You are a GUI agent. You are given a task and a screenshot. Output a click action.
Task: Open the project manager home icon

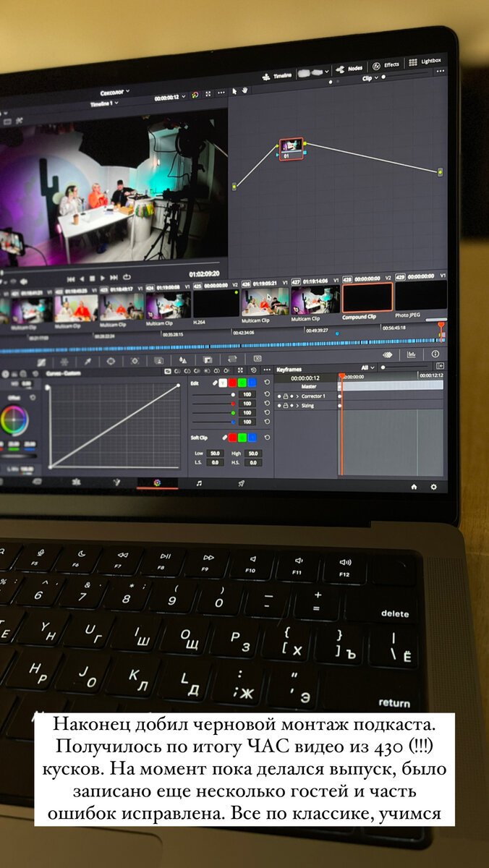pyautogui.click(x=414, y=488)
